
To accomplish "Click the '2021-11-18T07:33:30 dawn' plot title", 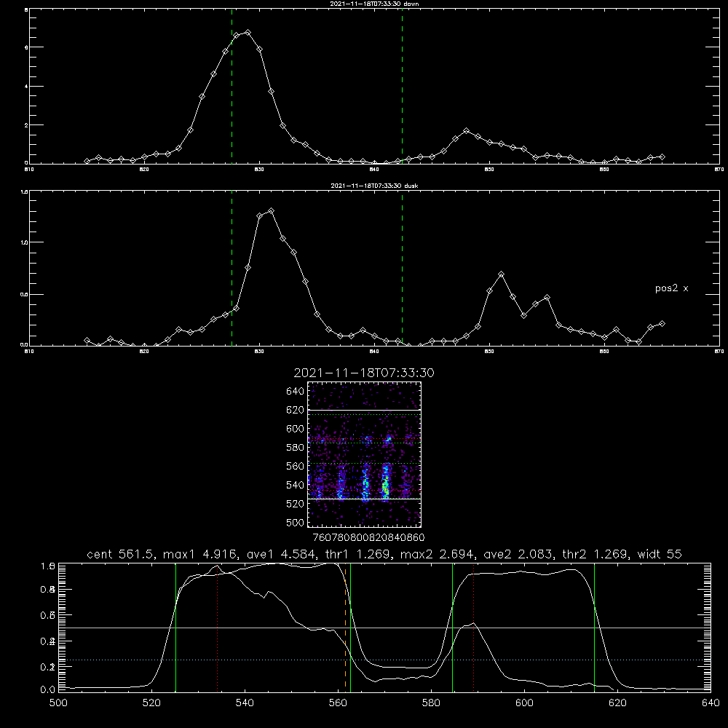I will 374,4.
